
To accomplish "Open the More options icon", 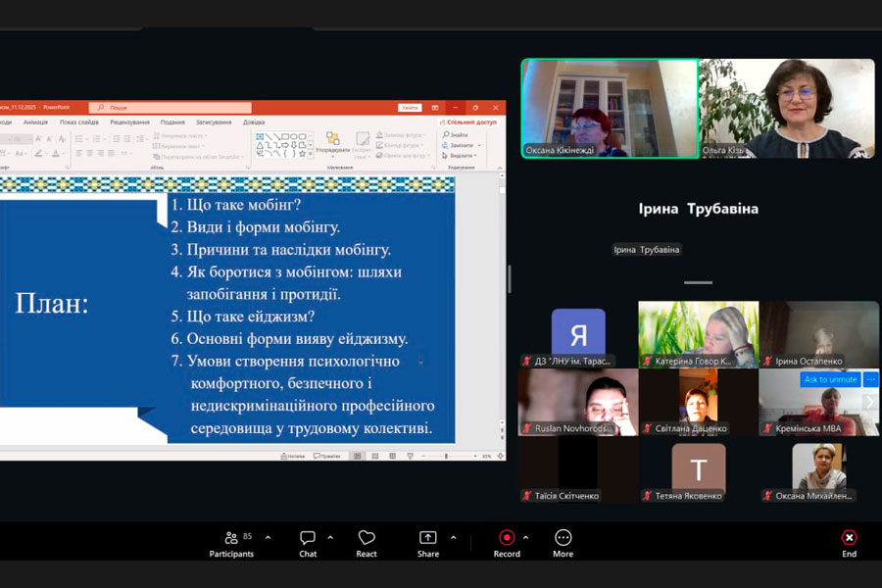I will click(x=563, y=538).
